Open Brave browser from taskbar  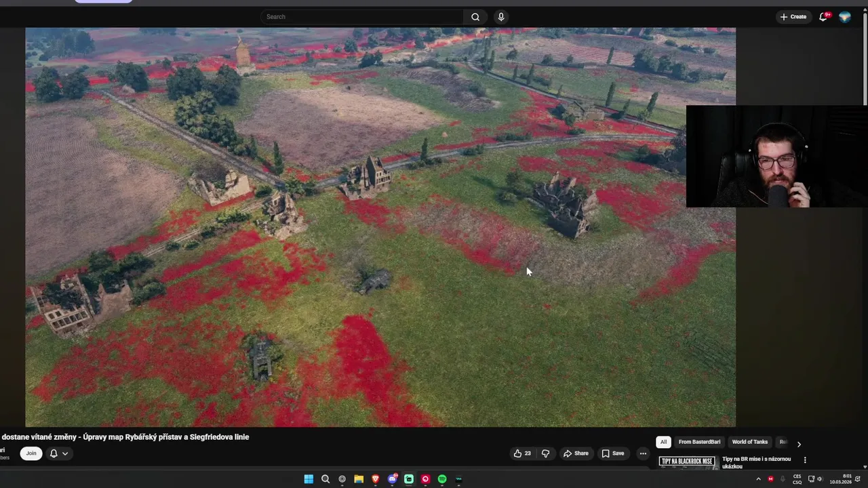coord(375,479)
